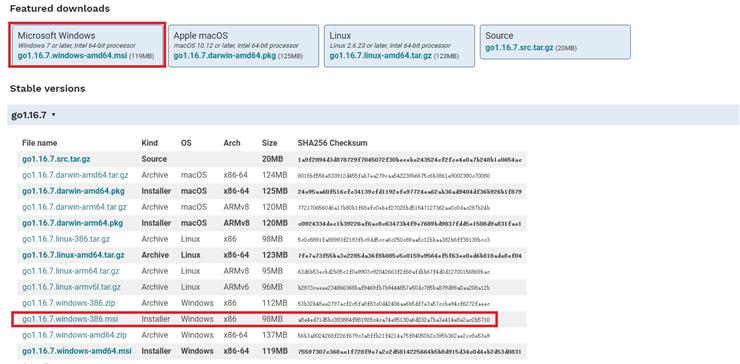Click go1.16.7.src.tar.gz in the file table
This screenshot has height=364, width=740.
pyautogui.click(x=56, y=159)
